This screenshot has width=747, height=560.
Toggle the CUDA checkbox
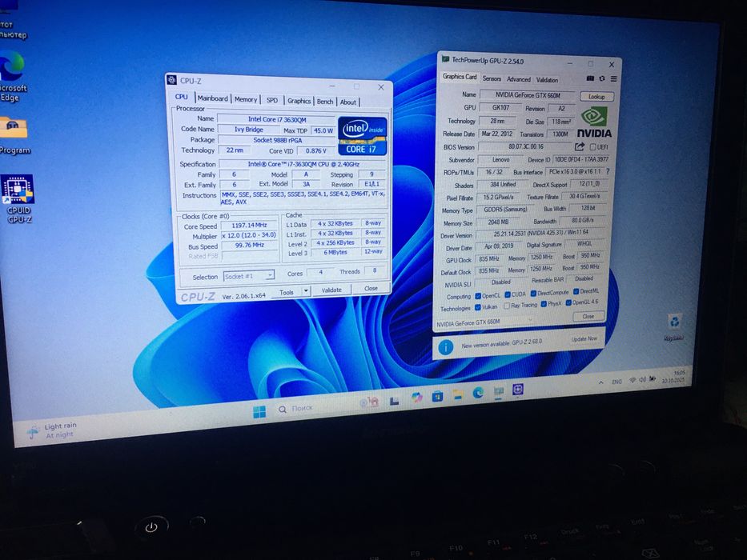(x=508, y=294)
